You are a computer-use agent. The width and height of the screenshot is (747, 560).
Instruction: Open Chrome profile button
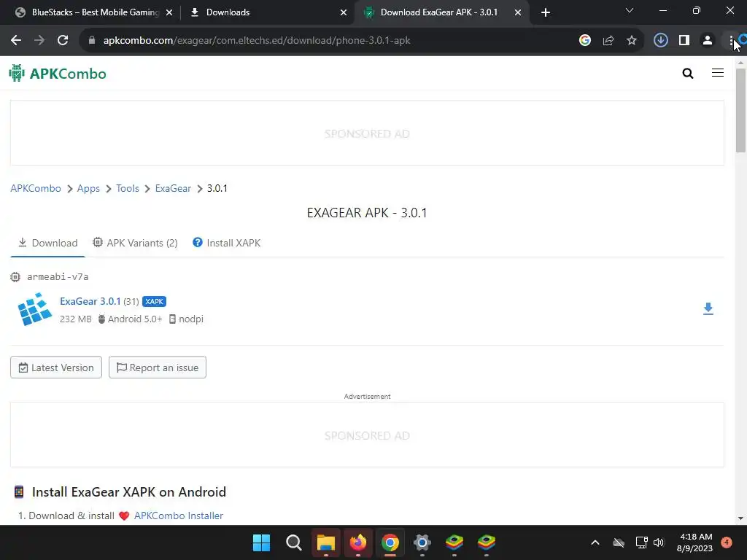708,41
